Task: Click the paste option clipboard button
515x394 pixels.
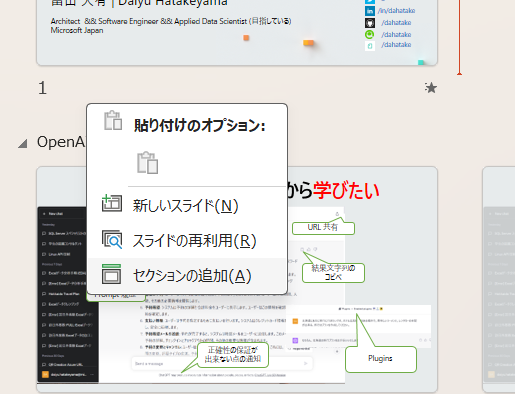Action: coord(148,163)
